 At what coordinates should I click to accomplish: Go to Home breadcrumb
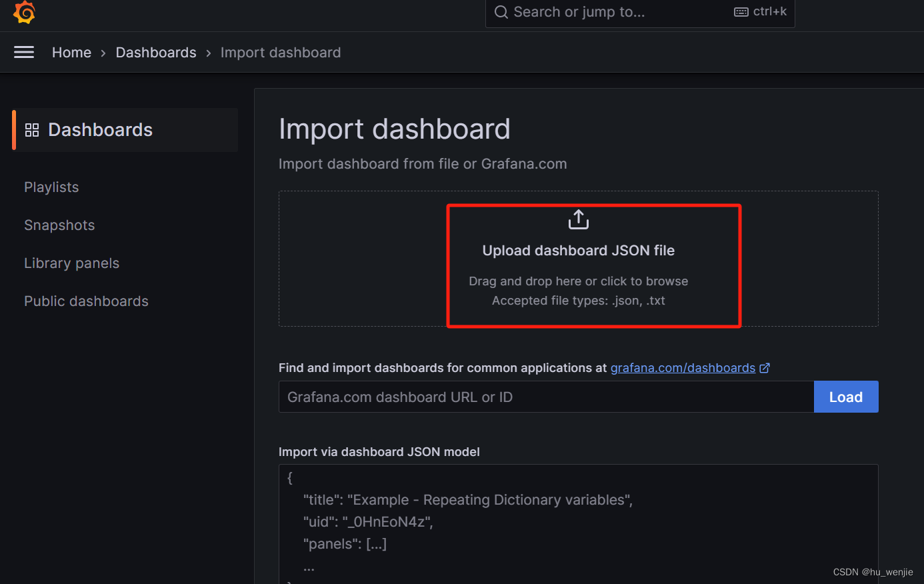coord(71,53)
